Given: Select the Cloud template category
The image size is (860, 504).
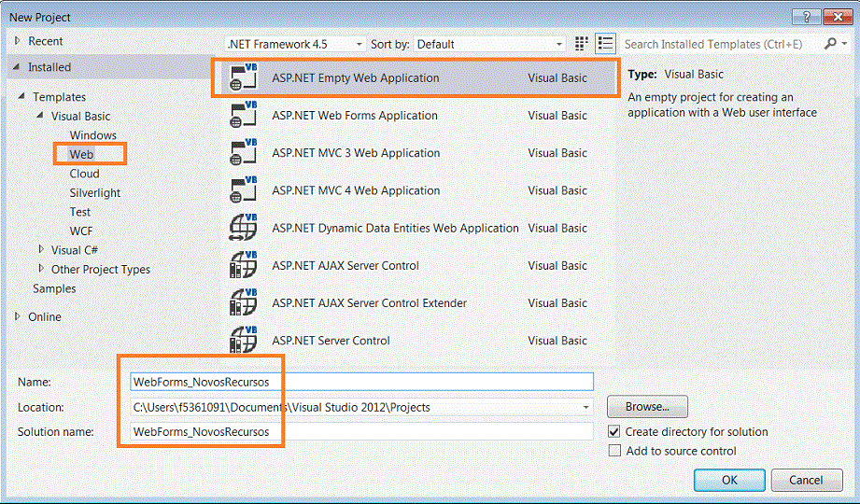Looking at the screenshot, I should (x=84, y=174).
